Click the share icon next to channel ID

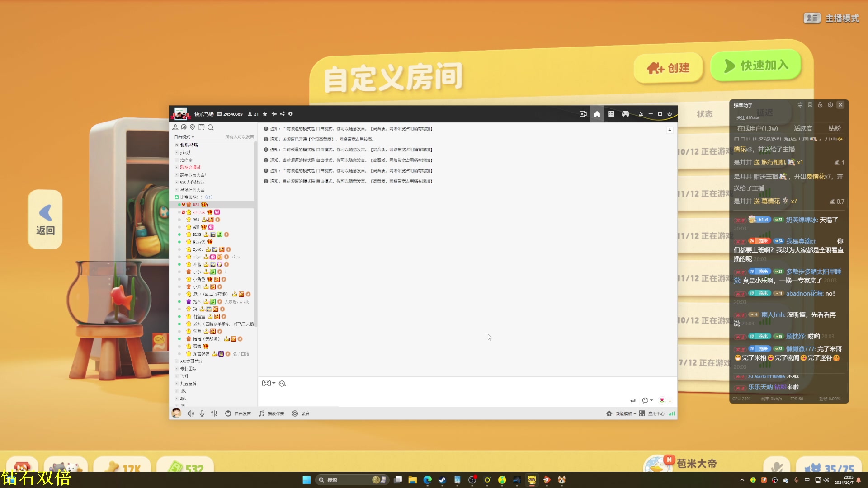point(282,114)
